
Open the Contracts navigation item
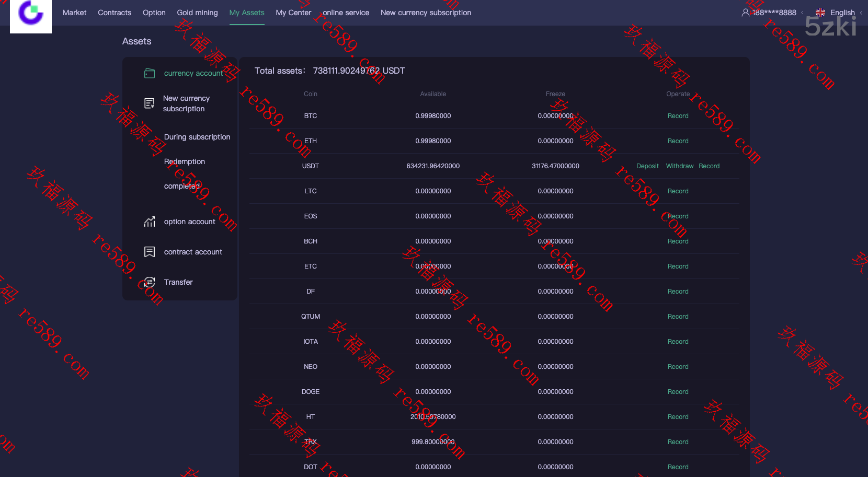pyautogui.click(x=115, y=13)
